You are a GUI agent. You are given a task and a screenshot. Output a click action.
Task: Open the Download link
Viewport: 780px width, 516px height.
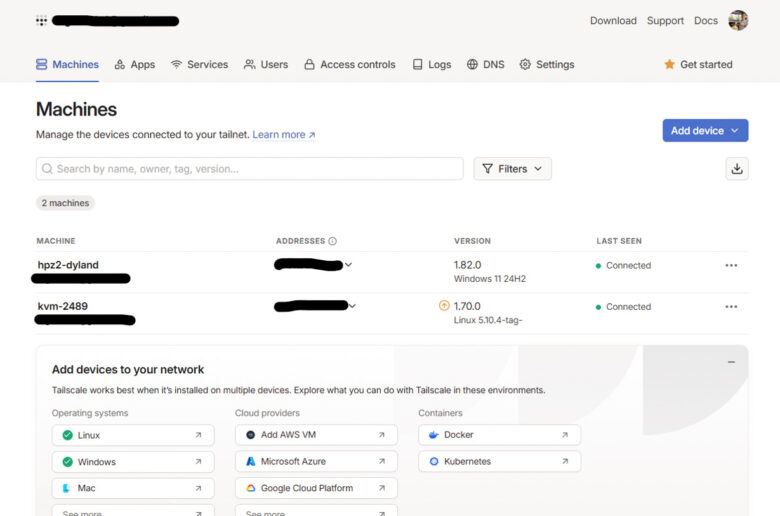pyautogui.click(x=613, y=21)
